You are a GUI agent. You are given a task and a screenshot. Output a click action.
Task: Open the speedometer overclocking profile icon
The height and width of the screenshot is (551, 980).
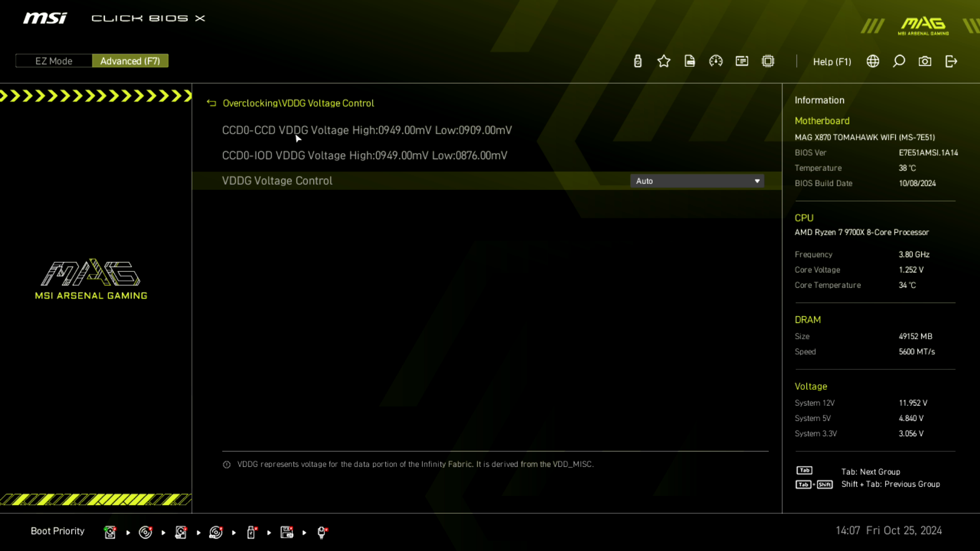[x=716, y=61]
